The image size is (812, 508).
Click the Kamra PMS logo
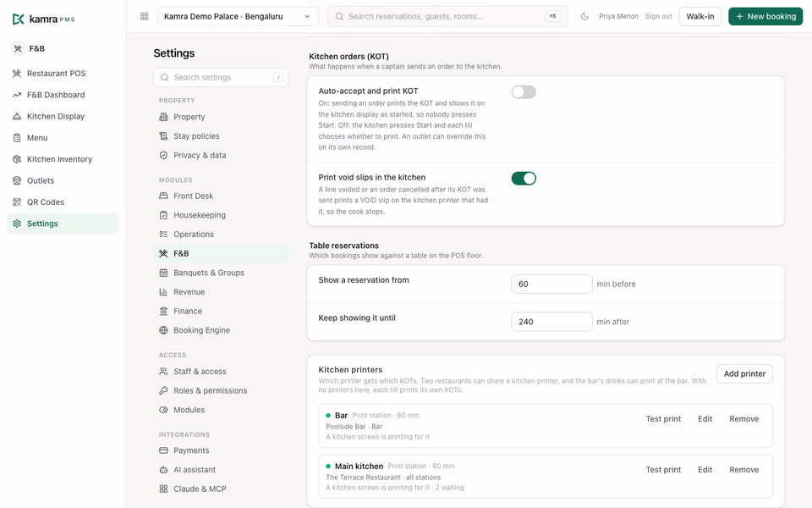(43, 19)
